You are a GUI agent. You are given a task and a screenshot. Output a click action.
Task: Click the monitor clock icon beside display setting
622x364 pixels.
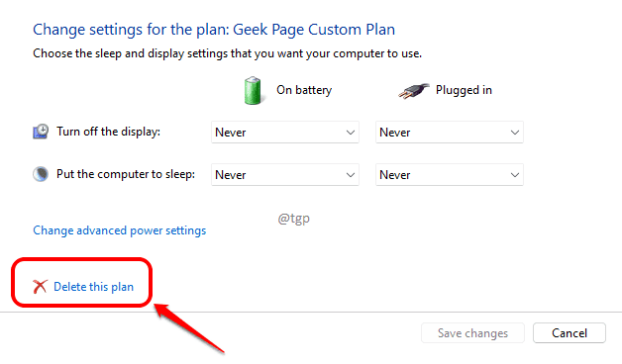click(41, 132)
